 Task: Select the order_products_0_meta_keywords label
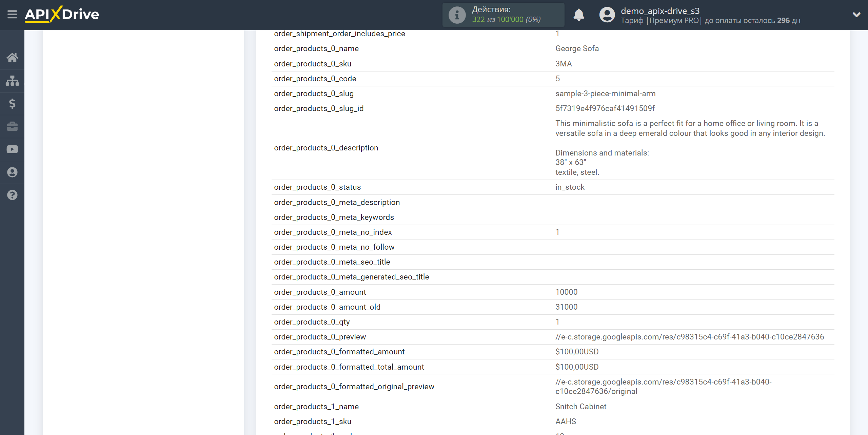click(334, 217)
